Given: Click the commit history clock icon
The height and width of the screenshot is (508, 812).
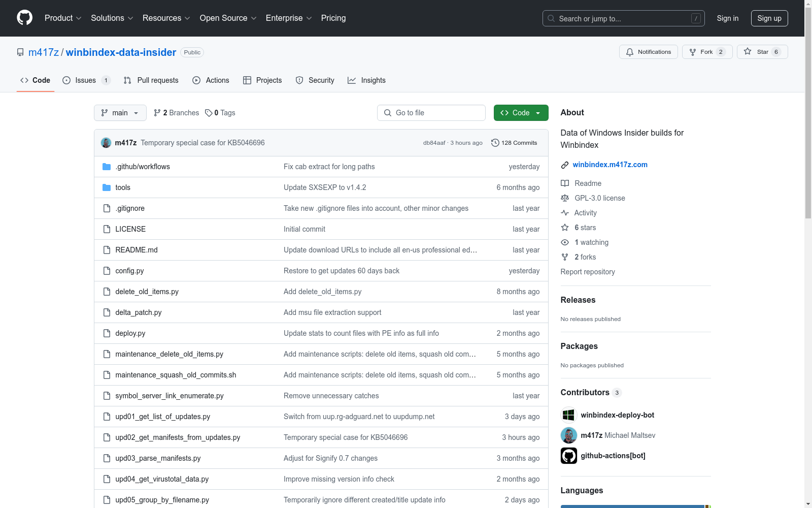Looking at the screenshot, I should pyautogui.click(x=495, y=143).
